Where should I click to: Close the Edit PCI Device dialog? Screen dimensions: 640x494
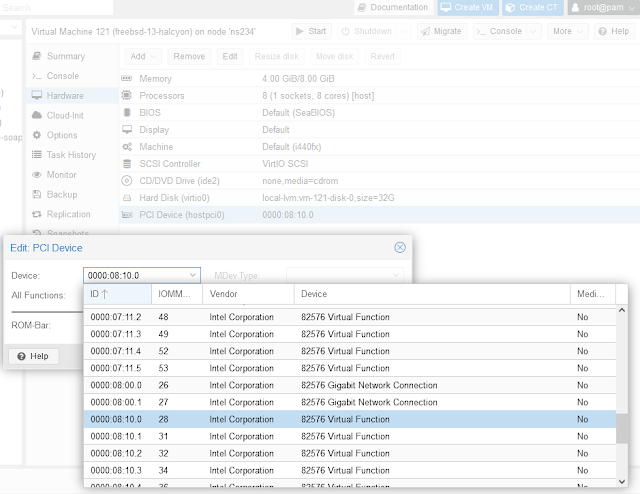point(400,247)
